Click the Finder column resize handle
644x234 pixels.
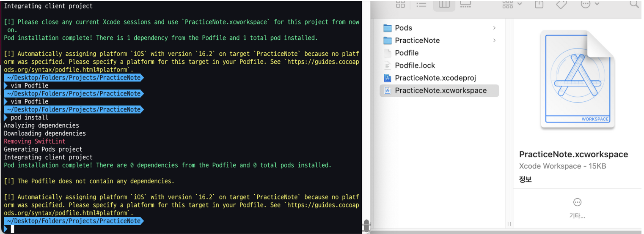pos(509,224)
